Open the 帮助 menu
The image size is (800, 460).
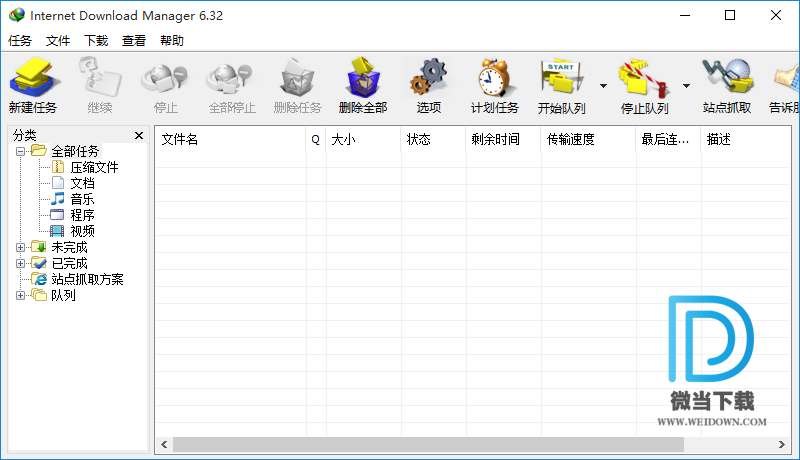click(171, 41)
